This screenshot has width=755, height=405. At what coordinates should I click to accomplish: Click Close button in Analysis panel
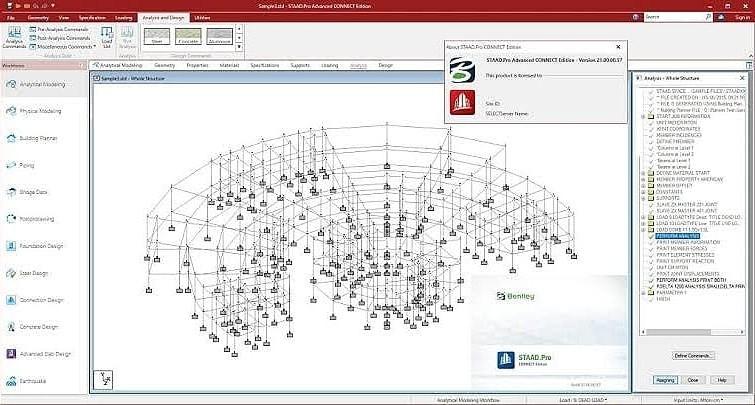(693, 380)
